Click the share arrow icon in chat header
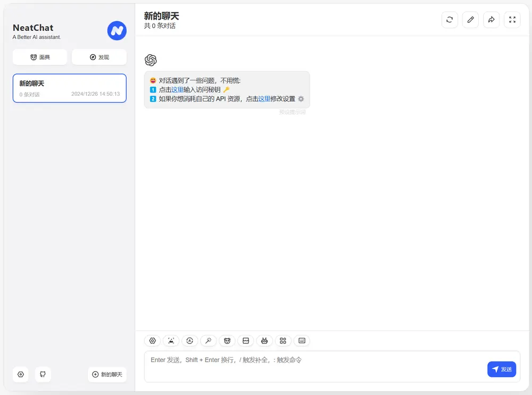 pyautogui.click(x=491, y=20)
